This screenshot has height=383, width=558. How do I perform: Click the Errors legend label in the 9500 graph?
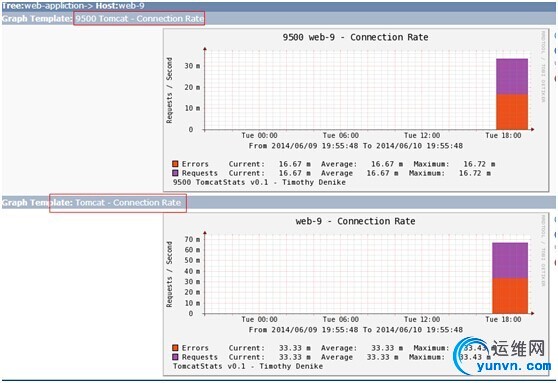pyautogui.click(x=195, y=164)
